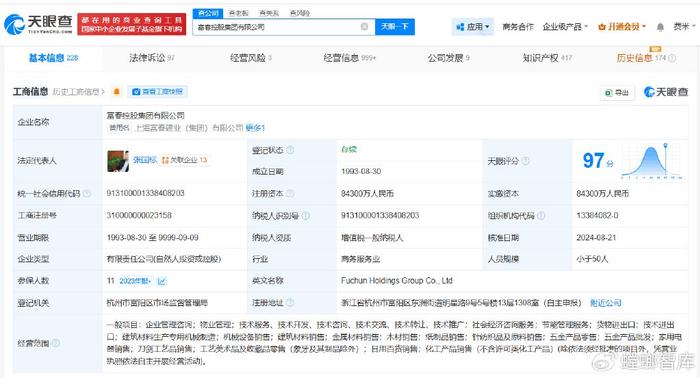Switch to the 公司发展 tab

click(448, 58)
